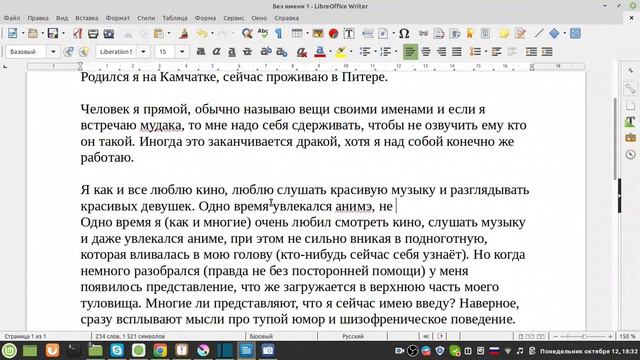Open the sidebar Gallery panel
640x360 pixels.
click(631, 138)
